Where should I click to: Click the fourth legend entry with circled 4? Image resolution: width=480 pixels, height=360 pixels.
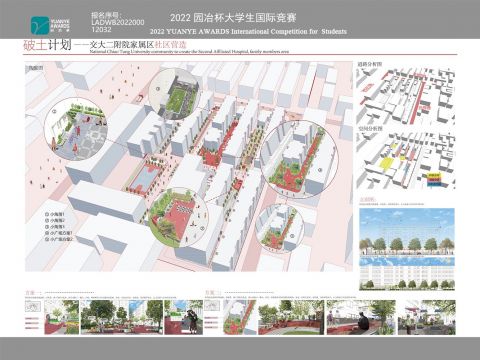(x=59, y=233)
